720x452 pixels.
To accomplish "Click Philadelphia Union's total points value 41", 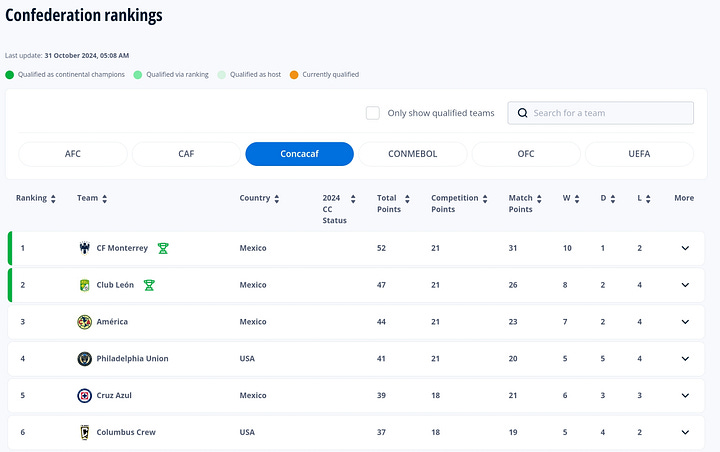I will click(x=381, y=359).
